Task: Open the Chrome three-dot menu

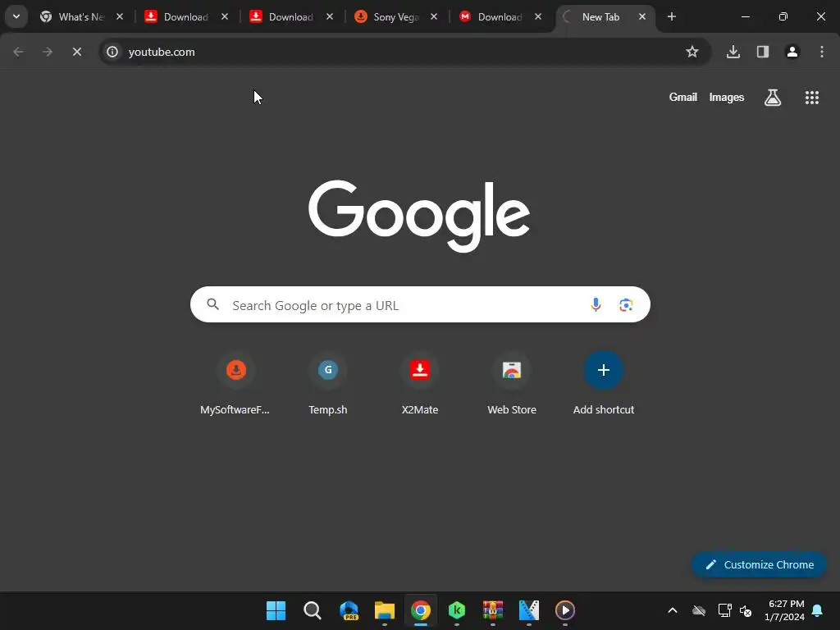Action: [x=822, y=52]
